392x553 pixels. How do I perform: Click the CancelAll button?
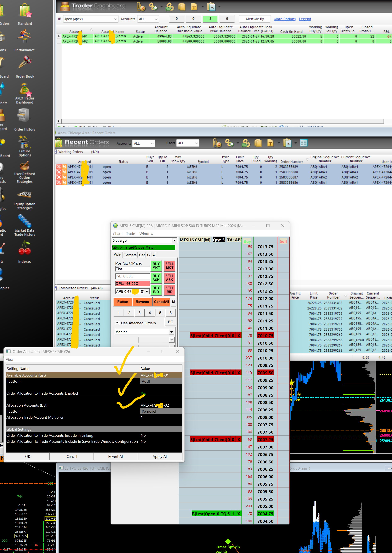click(161, 302)
